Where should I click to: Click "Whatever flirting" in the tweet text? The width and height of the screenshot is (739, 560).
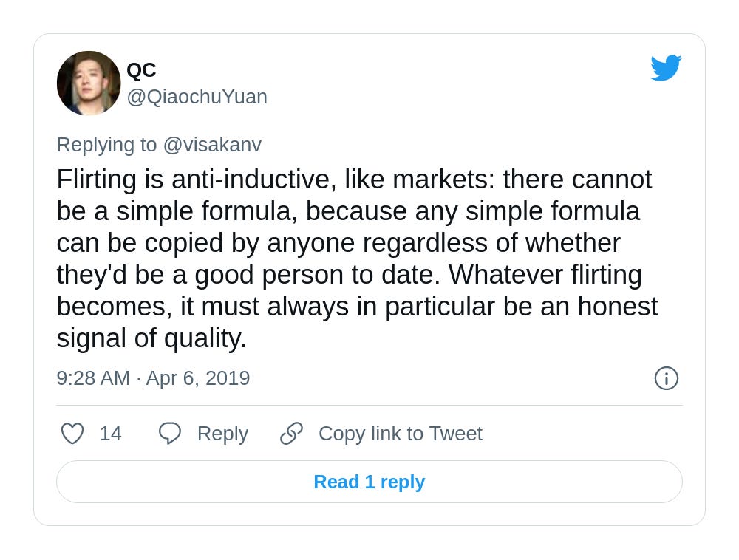545,275
